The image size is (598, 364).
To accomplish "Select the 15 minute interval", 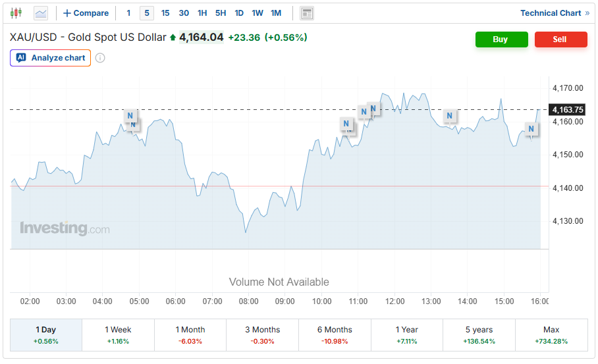I will pyautogui.click(x=165, y=13).
